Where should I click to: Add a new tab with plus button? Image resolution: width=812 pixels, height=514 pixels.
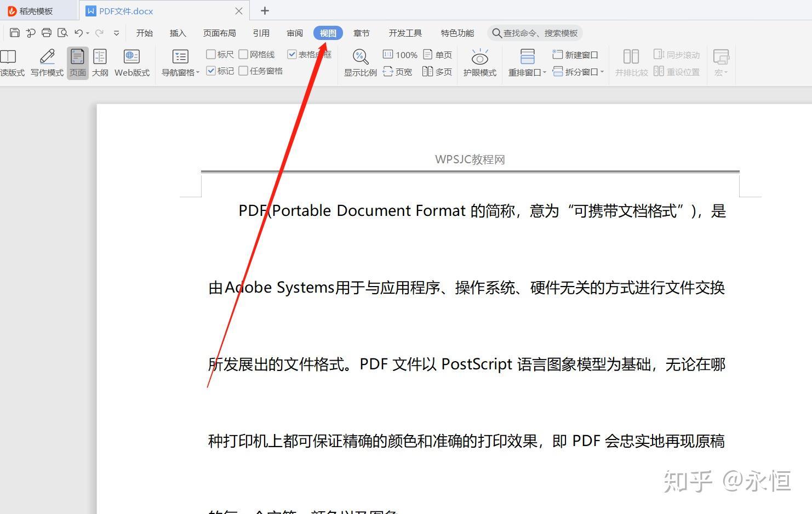(265, 10)
